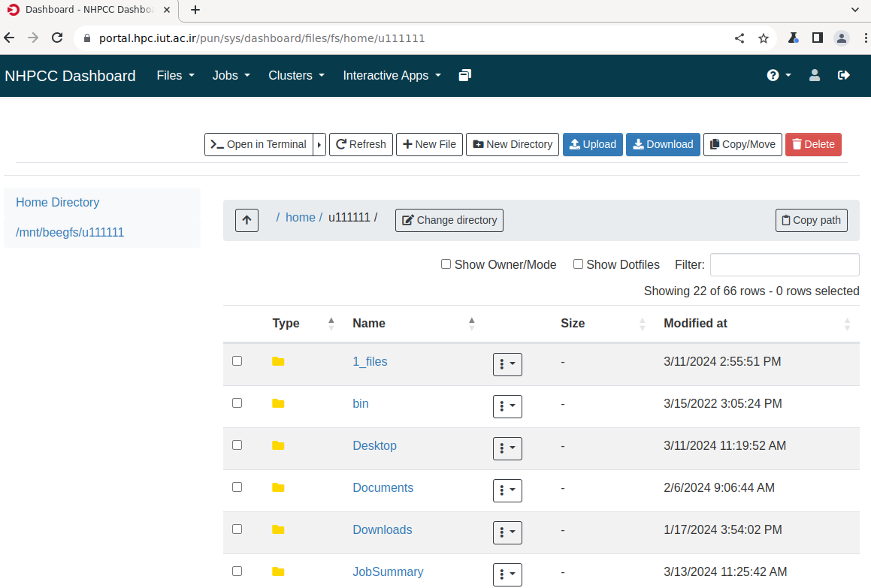
Task: Click the Documents folder icon
Action: (x=278, y=487)
